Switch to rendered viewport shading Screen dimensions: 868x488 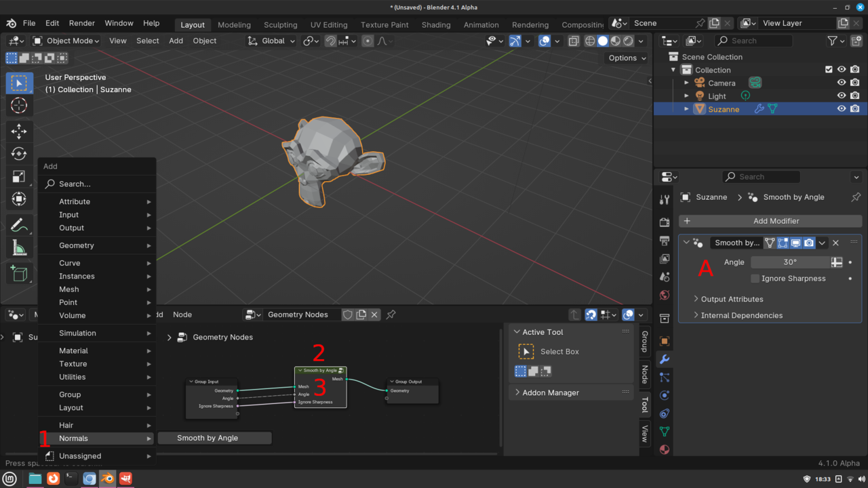coord(629,41)
